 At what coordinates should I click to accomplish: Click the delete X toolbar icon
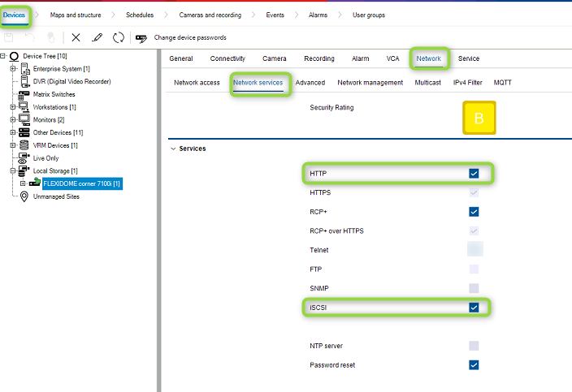(76, 37)
